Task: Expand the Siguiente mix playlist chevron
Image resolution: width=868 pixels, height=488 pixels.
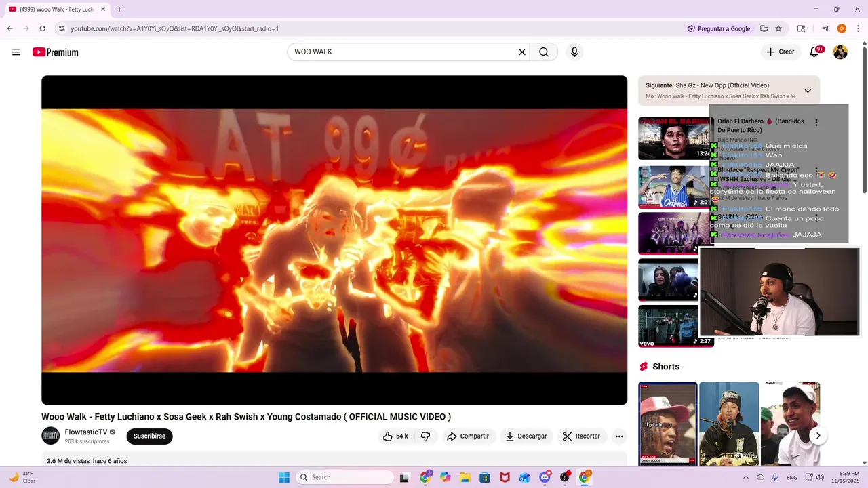Action: coord(808,91)
